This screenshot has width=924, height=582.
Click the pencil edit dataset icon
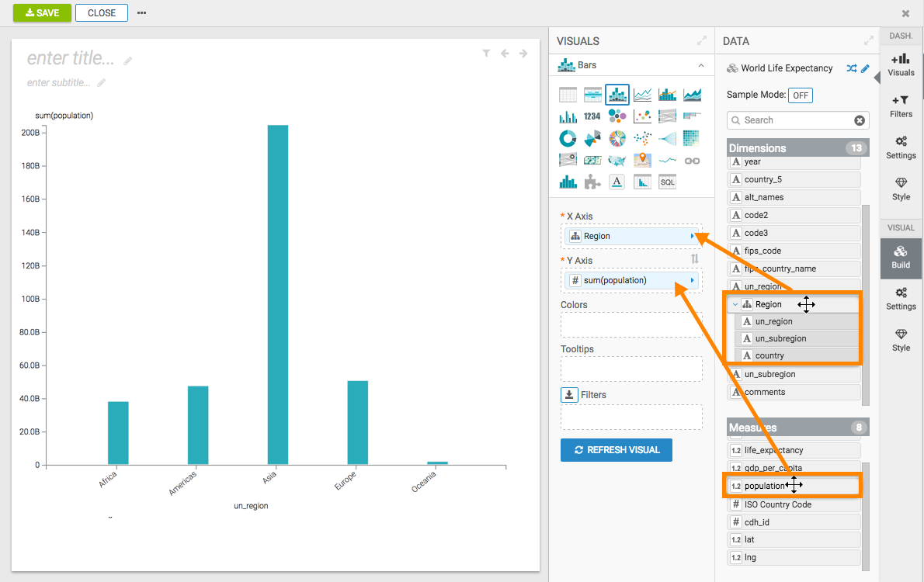point(865,68)
